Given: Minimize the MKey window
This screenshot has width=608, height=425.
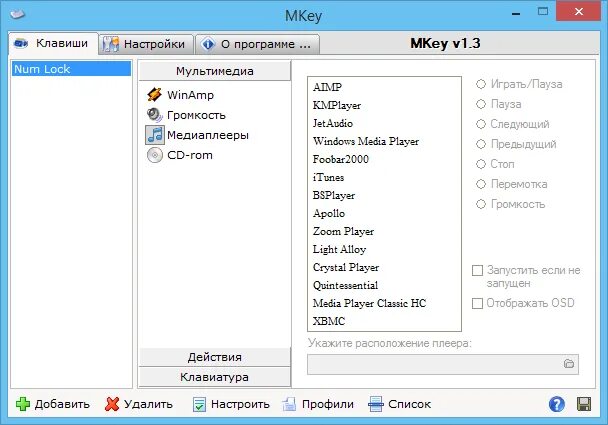Looking at the screenshot, I should click(x=516, y=14).
